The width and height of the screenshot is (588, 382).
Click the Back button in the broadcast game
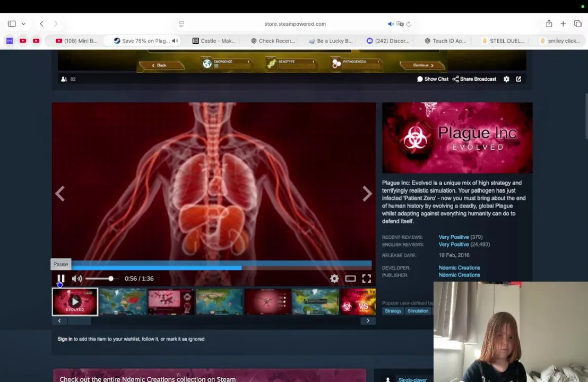[161, 65]
